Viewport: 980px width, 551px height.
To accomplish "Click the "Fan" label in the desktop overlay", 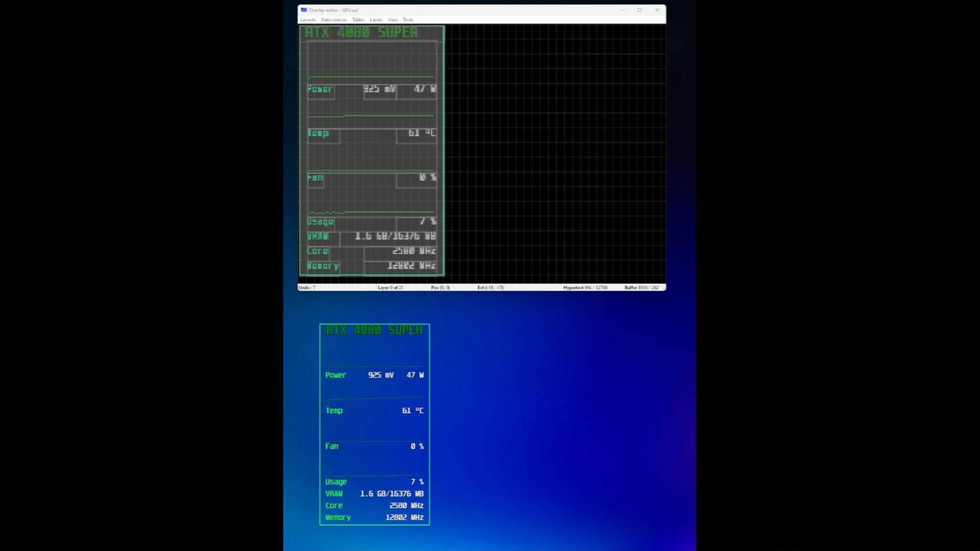I will [332, 446].
